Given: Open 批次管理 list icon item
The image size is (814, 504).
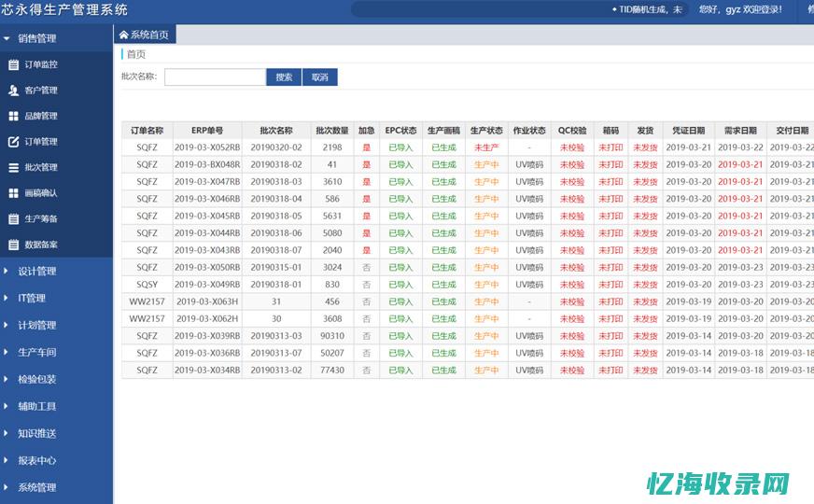Looking at the screenshot, I should pyautogui.click(x=13, y=168).
